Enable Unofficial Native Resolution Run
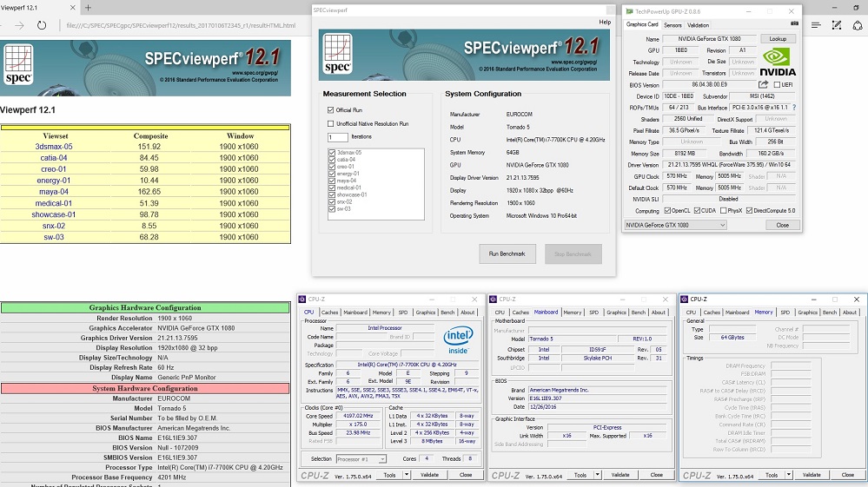Viewport: 868px width, 487px height. [x=331, y=124]
